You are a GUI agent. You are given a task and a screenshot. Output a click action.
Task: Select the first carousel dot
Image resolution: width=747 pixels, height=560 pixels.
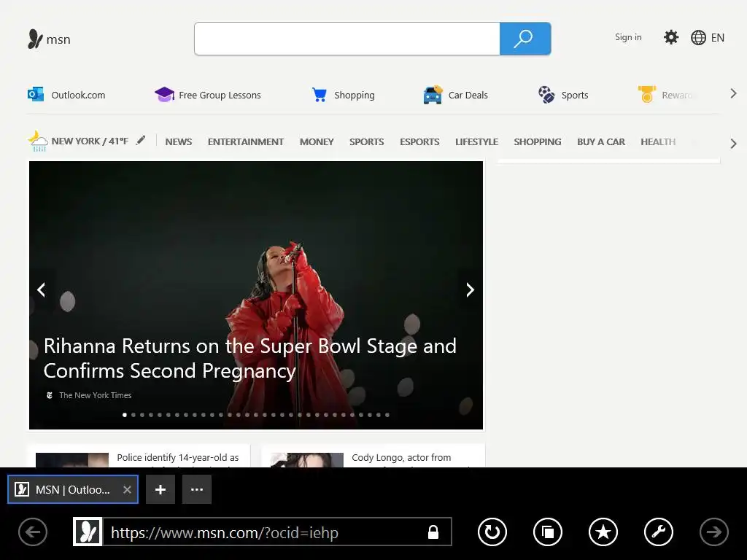click(125, 415)
